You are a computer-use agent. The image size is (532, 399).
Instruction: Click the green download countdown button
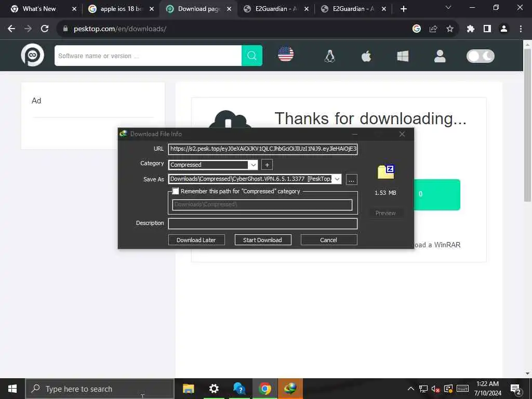[437, 194]
